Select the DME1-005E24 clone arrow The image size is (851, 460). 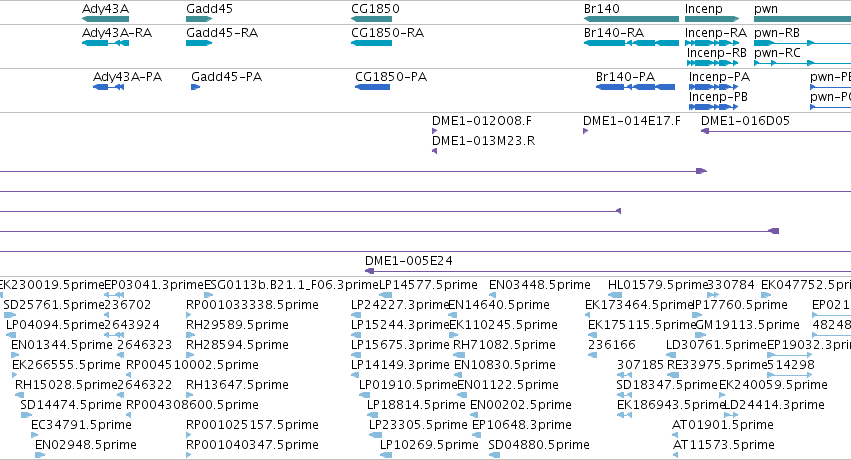point(608,271)
